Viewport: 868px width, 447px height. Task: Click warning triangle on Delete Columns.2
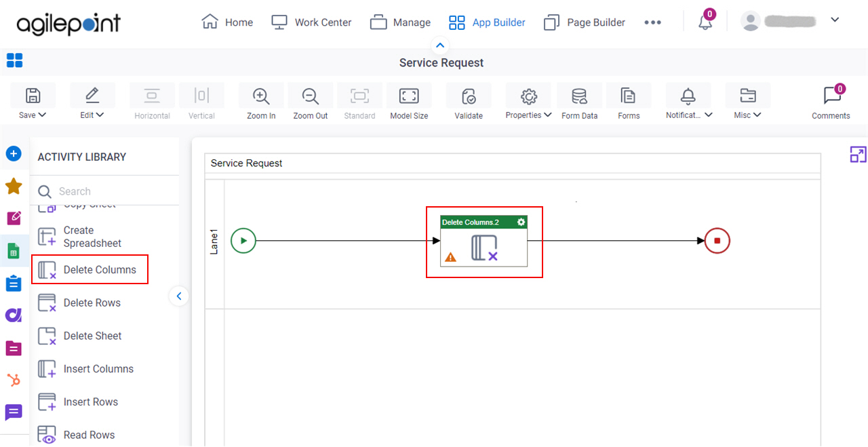[450, 257]
